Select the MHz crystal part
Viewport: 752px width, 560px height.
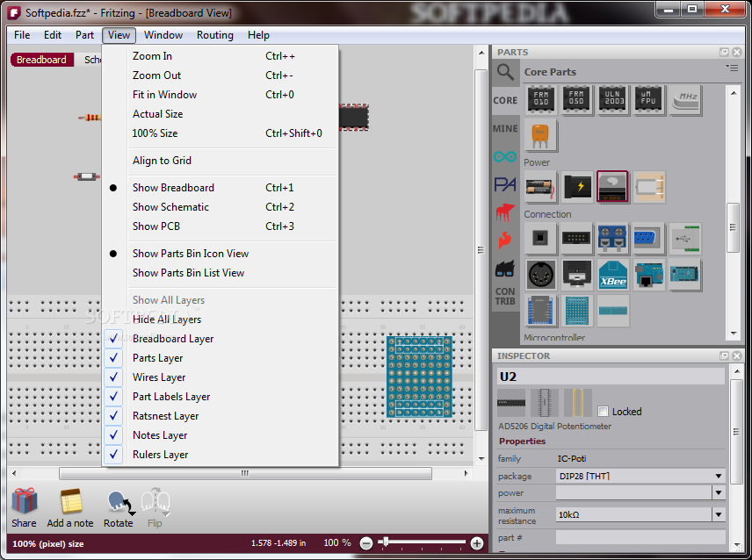[x=685, y=100]
